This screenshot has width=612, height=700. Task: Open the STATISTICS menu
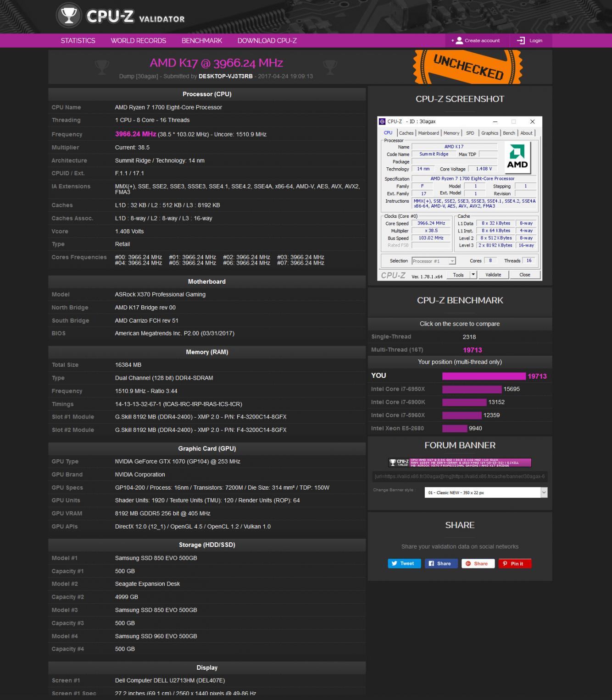78,40
